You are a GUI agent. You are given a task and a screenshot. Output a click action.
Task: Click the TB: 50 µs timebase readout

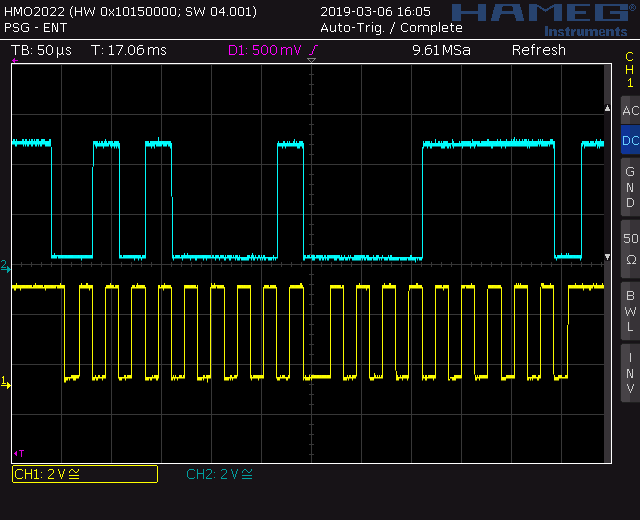coord(41,50)
